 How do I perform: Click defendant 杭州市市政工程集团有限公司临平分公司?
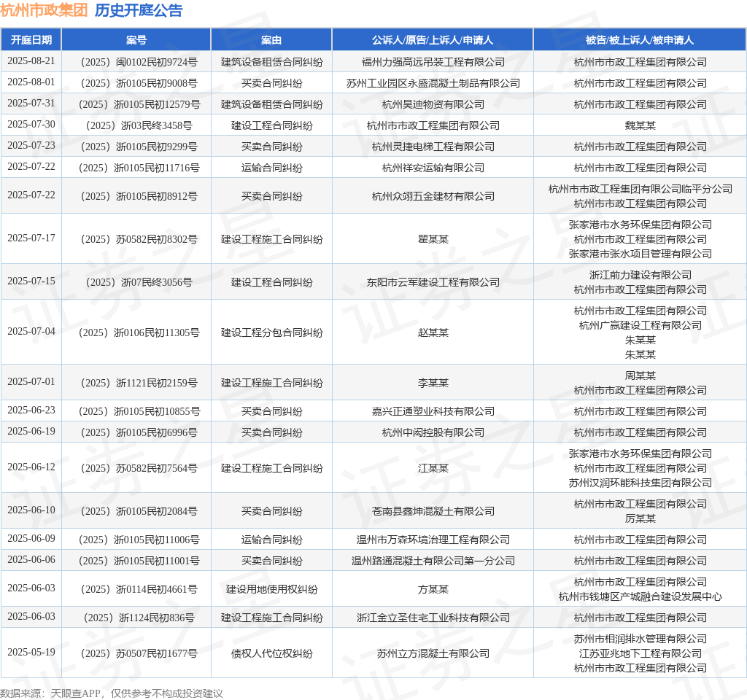click(x=640, y=189)
